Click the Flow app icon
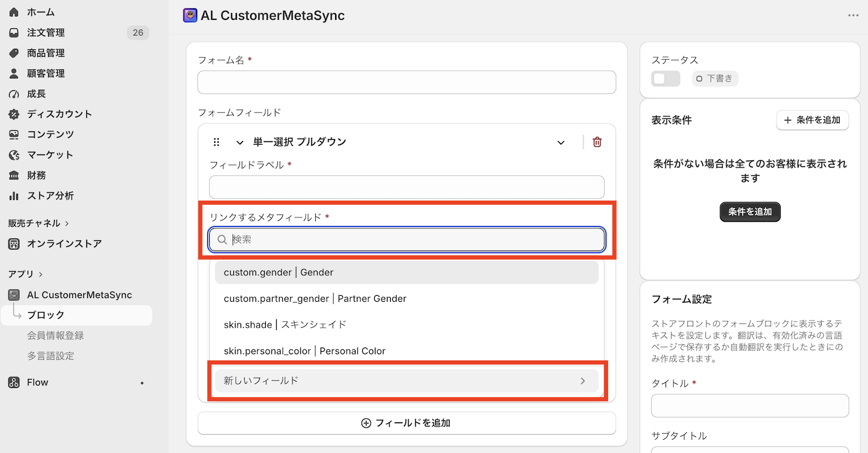The image size is (868, 453). pyautogui.click(x=14, y=383)
